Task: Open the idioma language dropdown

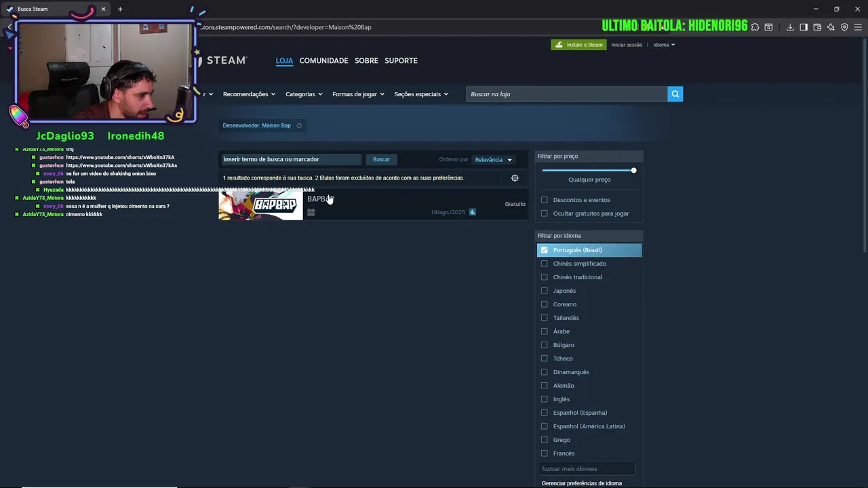Action: tap(664, 45)
